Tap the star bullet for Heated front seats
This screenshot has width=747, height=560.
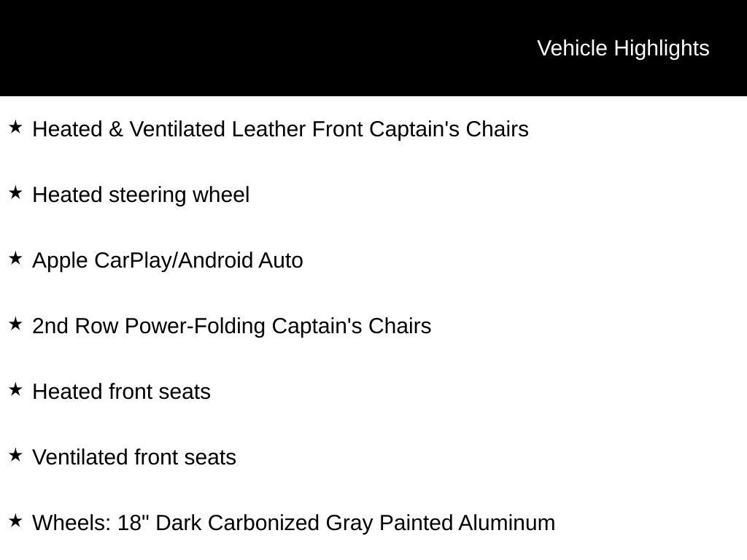point(15,390)
